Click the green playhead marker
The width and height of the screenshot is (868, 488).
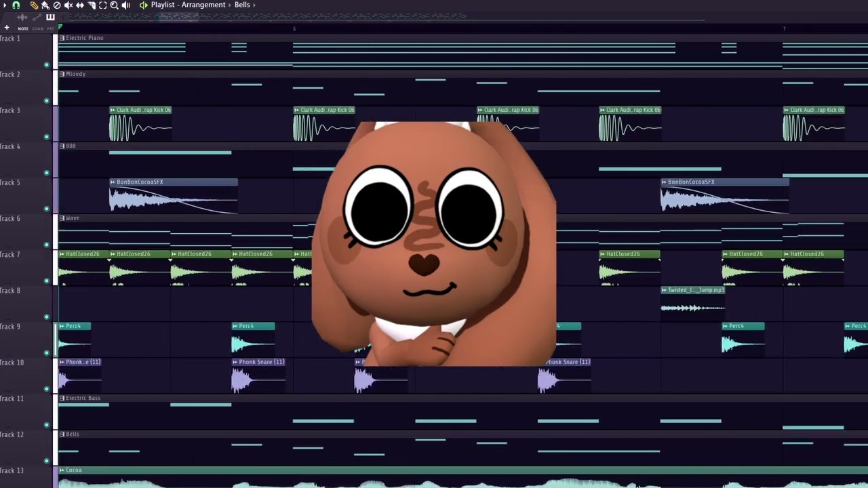(60, 28)
